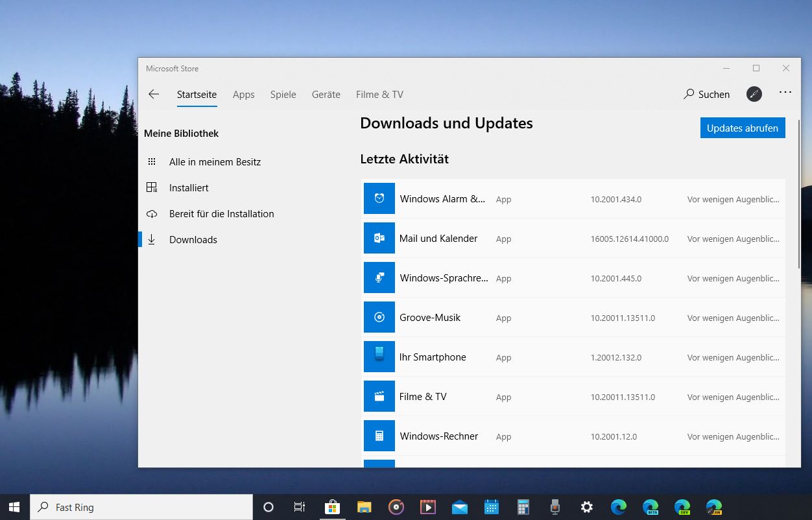The width and height of the screenshot is (812, 520).
Task: Click the Filme & TV clapperboard icon
Action: point(379,396)
